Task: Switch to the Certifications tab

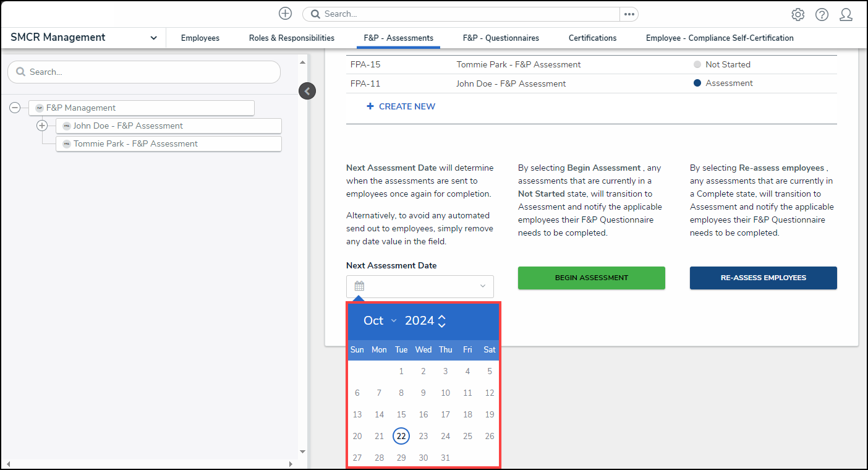Action: (592, 38)
